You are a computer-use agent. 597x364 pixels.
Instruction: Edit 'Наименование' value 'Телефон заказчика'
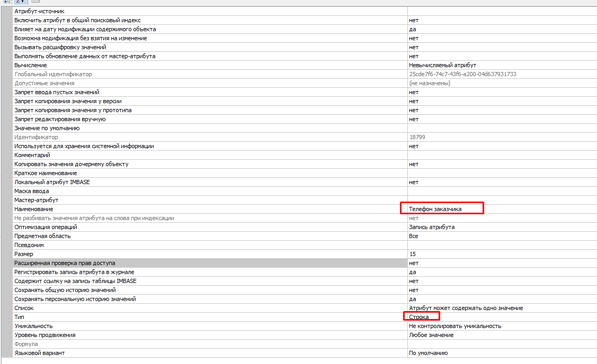tap(435, 209)
